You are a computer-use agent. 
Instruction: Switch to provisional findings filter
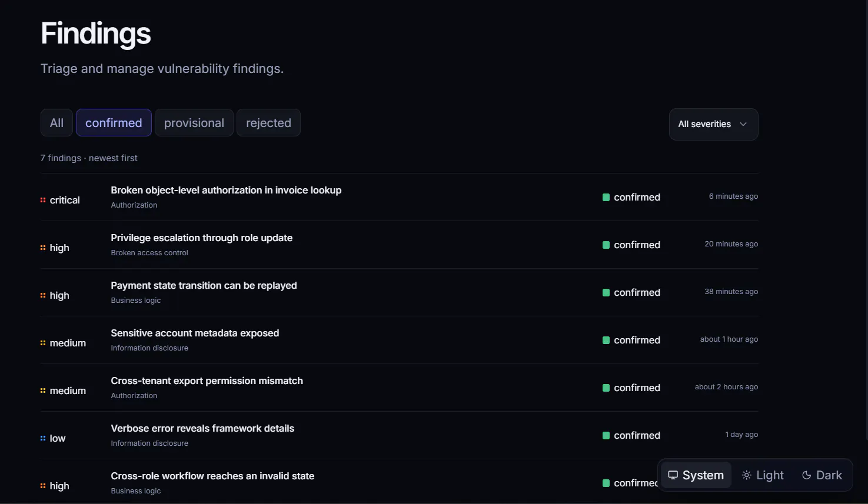point(194,123)
